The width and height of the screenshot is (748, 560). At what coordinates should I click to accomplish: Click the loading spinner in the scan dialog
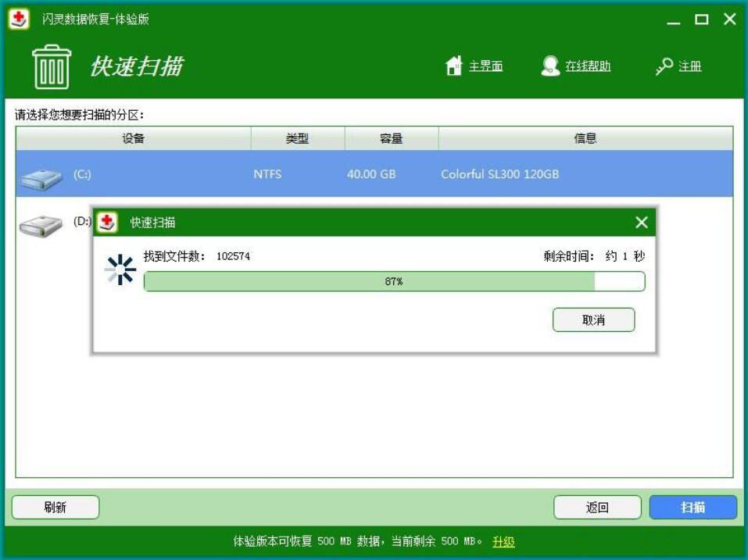(x=120, y=269)
